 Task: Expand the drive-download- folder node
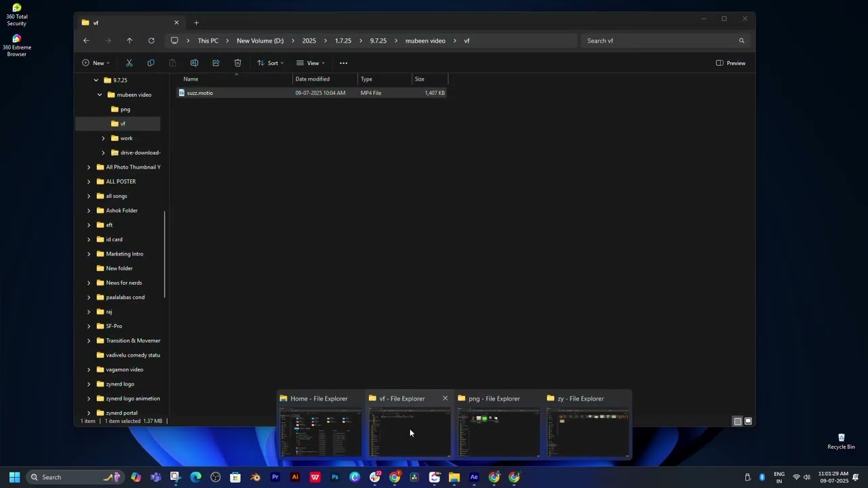pos(103,152)
